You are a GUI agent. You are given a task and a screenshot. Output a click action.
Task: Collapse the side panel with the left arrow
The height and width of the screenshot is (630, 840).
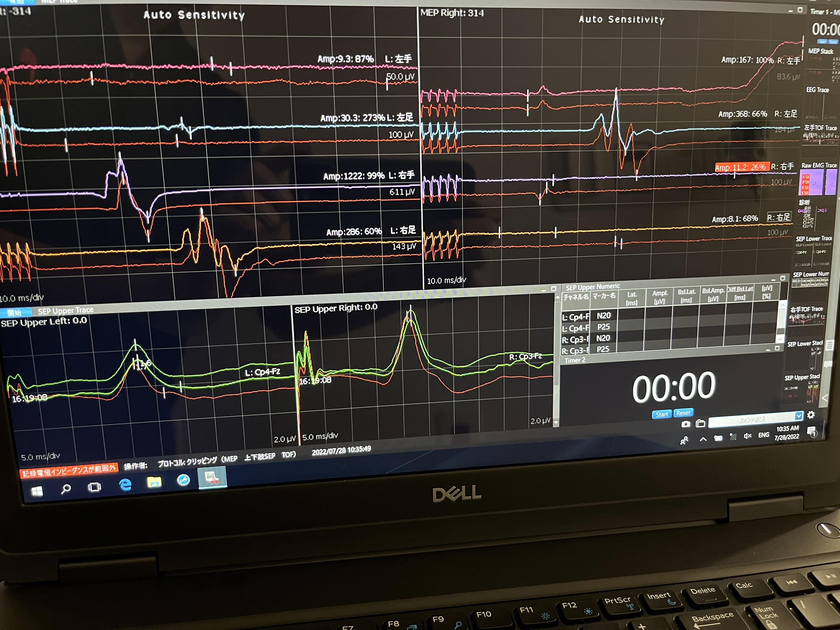coord(825,397)
